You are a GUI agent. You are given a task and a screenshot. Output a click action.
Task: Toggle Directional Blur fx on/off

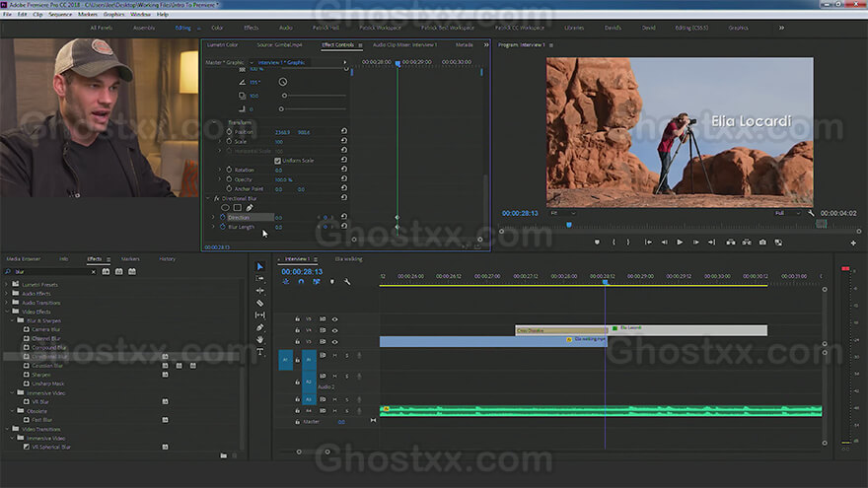click(x=217, y=198)
